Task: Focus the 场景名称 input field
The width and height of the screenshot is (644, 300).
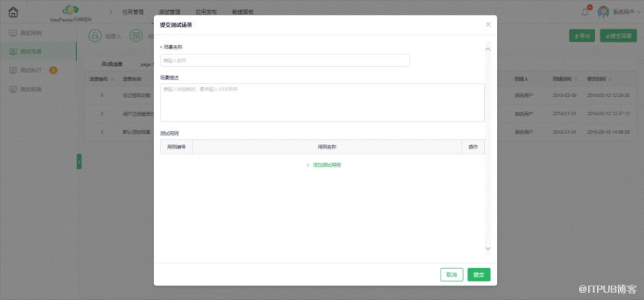Action: [x=284, y=60]
